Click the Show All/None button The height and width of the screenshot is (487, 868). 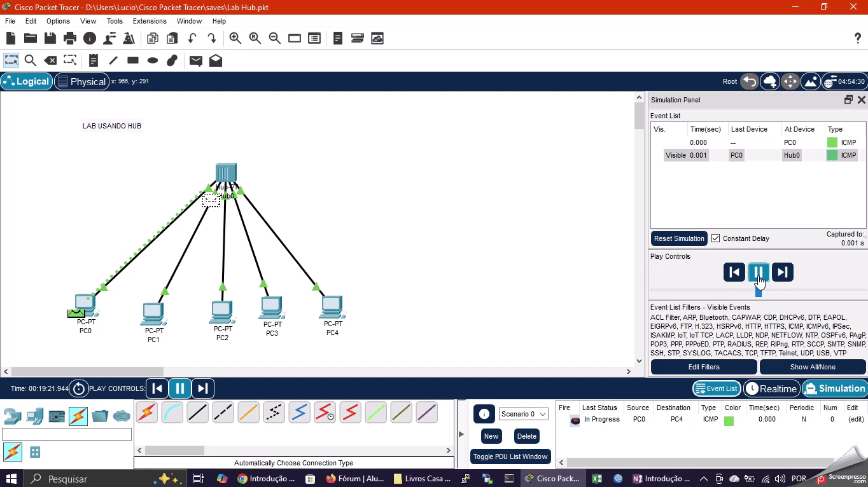point(813,367)
